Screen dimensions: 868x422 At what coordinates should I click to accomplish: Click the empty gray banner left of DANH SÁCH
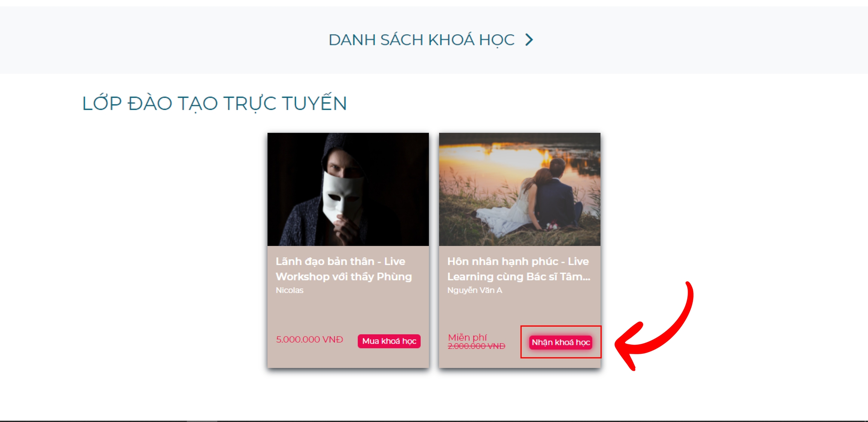[162, 40]
